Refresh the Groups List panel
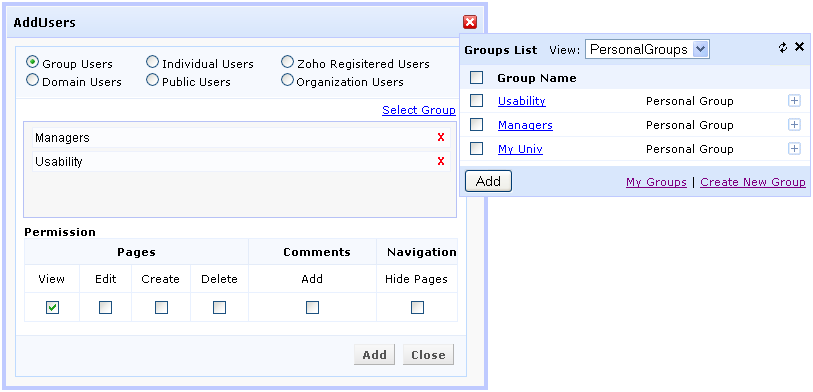The width and height of the screenshot is (813, 392). (x=783, y=48)
